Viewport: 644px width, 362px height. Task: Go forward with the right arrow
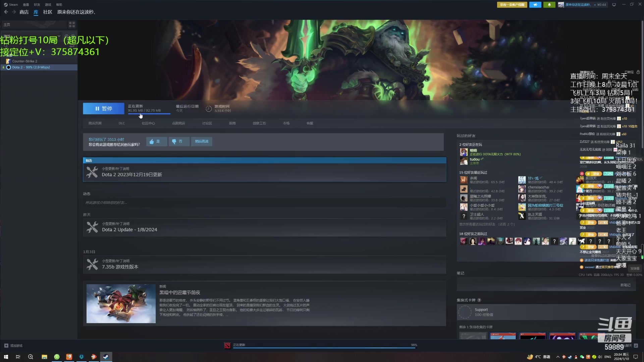(x=14, y=12)
